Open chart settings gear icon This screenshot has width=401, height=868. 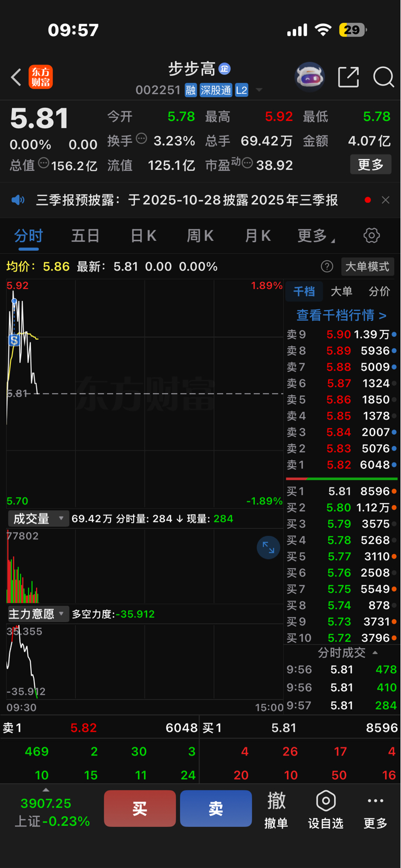(x=371, y=235)
